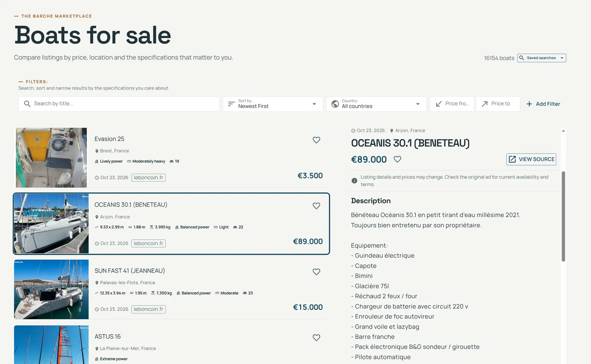Select the SUN FAST 41 (JEANNEAU) title

(x=130, y=271)
